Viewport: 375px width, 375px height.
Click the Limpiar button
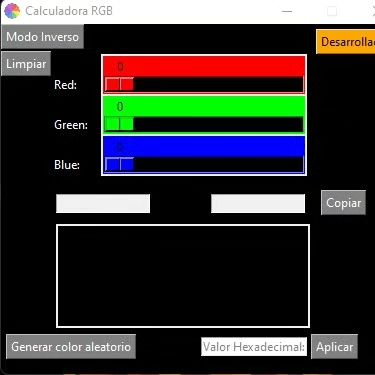coord(26,64)
